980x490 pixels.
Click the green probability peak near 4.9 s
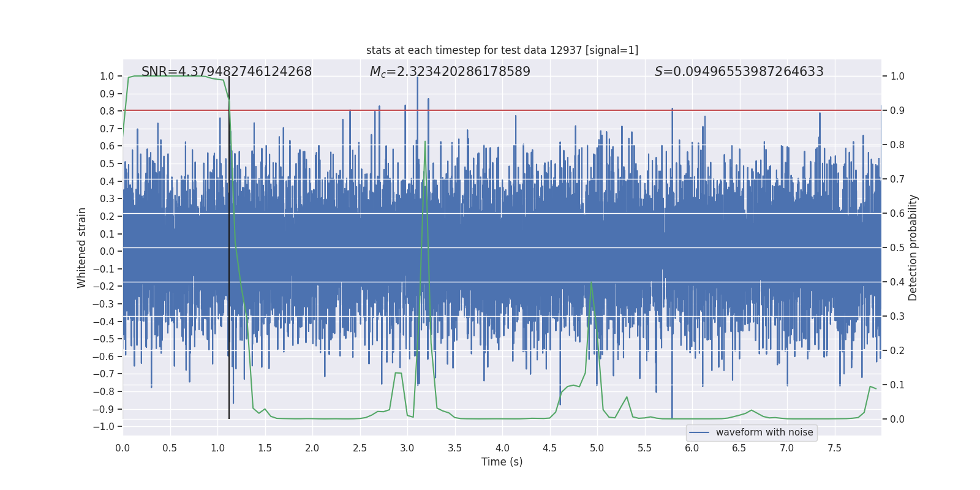(x=591, y=283)
